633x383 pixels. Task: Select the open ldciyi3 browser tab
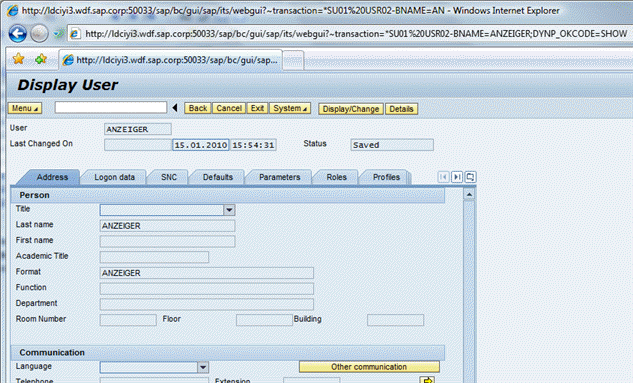click(170, 60)
